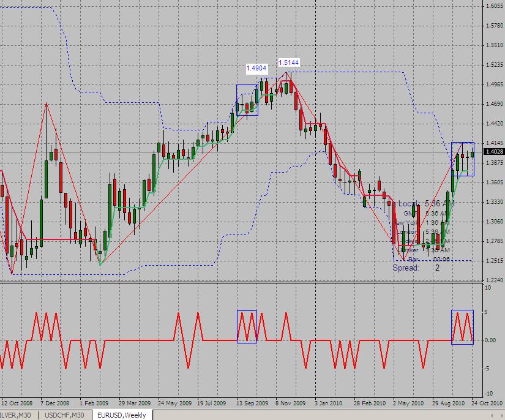This screenshot has width=505, height=420.
Task: Click the leftmost blue box in indicator window
Action: (x=247, y=326)
